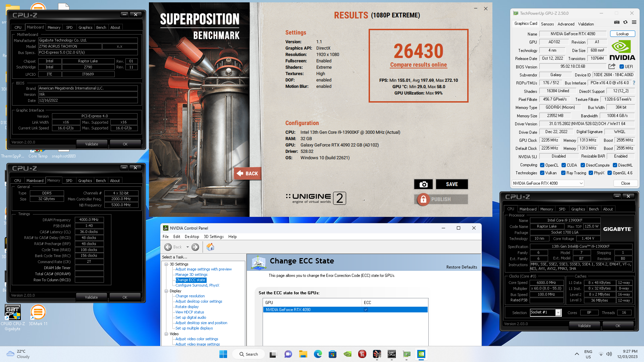Image resolution: width=644 pixels, height=362 pixels.
Task: Open Configure Surround, PhysX task
Action: (197, 285)
